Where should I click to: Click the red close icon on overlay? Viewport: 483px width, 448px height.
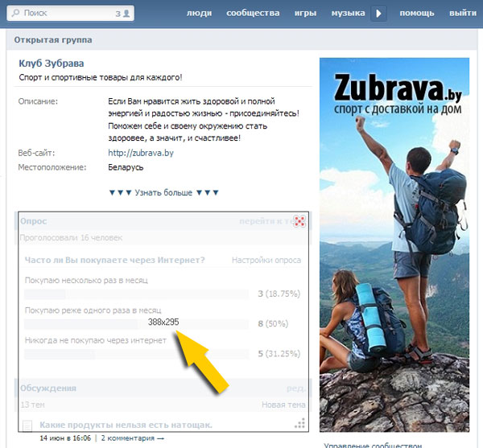299,221
